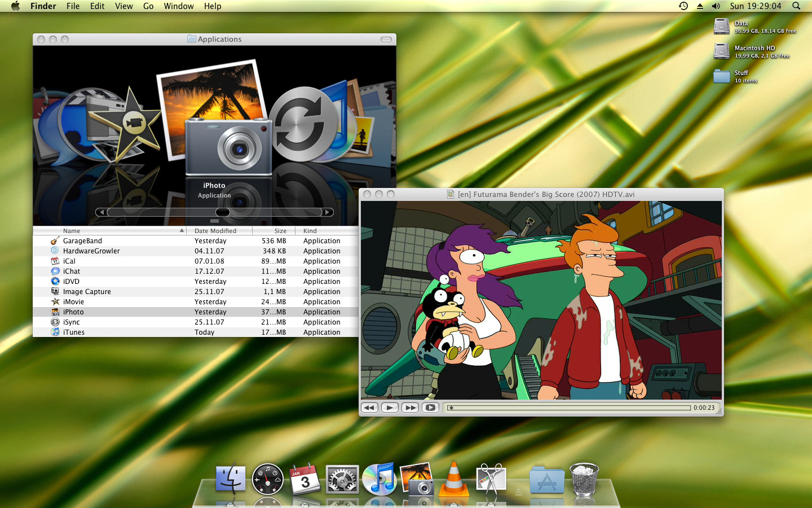Screen dimensions: 812x508
Task: Launch Dashboard from the Dock
Action: 268,479
